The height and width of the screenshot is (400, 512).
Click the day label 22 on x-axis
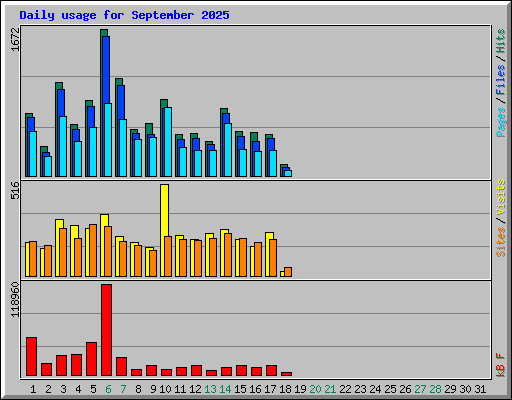coord(345,389)
